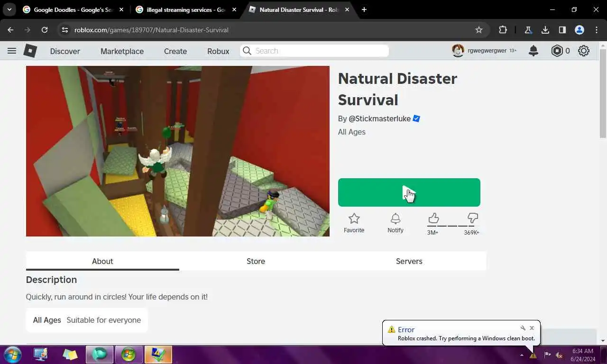The image size is (607, 364).
Task: Click the sticky notes taskbar icon
Action: 70,355
